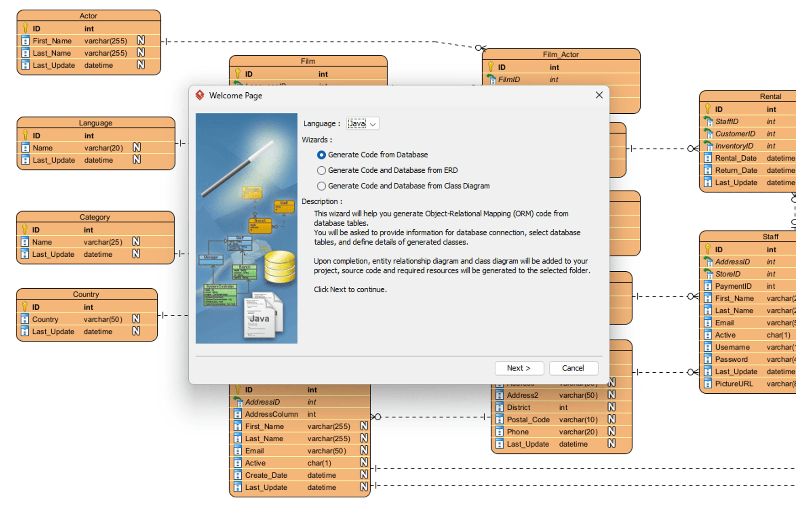Click the Next button to continue the wizard
Image resolution: width=812 pixels, height=507 pixels.
pyautogui.click(x=519, y=368)
